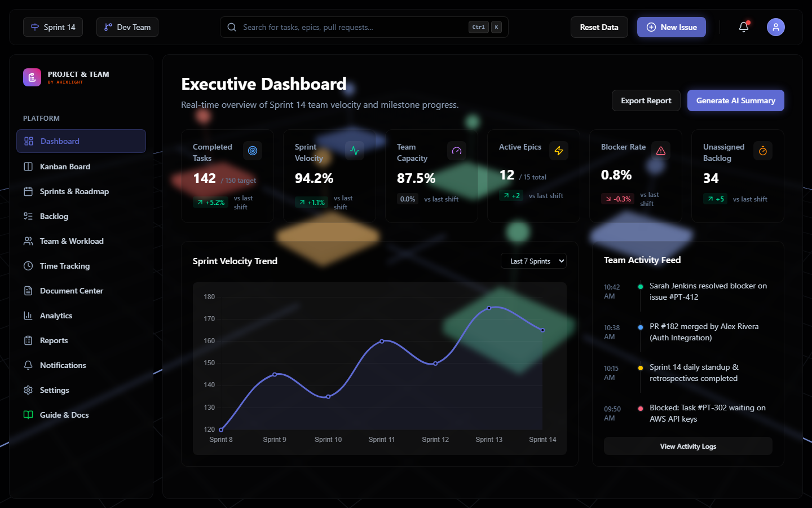Open the Sprint 14 selector
The height and width of the screenshot is (508, 812).
click(x=53, y=27)
